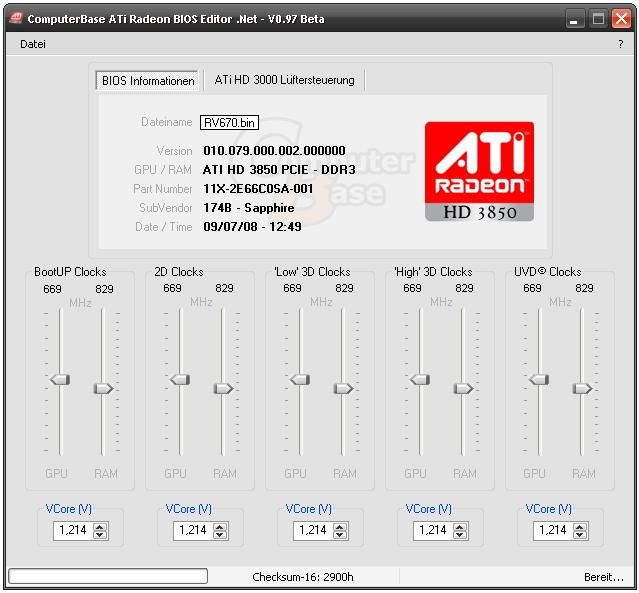The width and height of the screenshot is (639, 593).
Task: Click the GPU / RAM value ATI HD 3850 PCIE - DDR3
Action: 279,170
